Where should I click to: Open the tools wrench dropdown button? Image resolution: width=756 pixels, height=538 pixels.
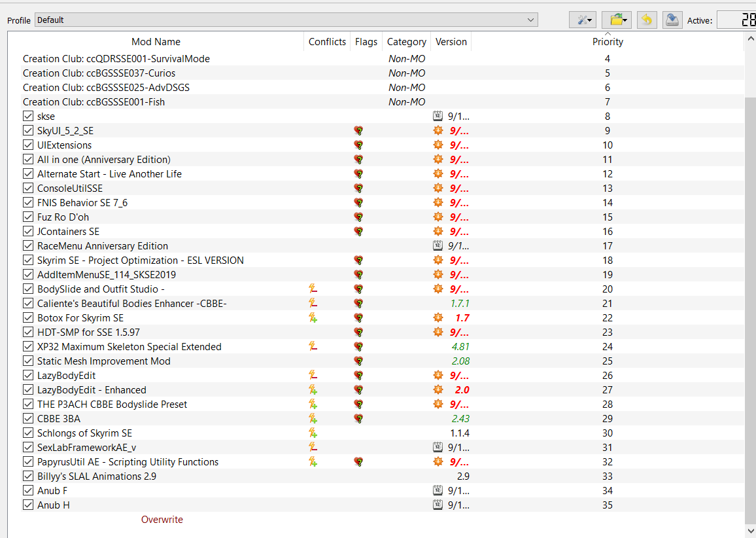click(583, 20)
